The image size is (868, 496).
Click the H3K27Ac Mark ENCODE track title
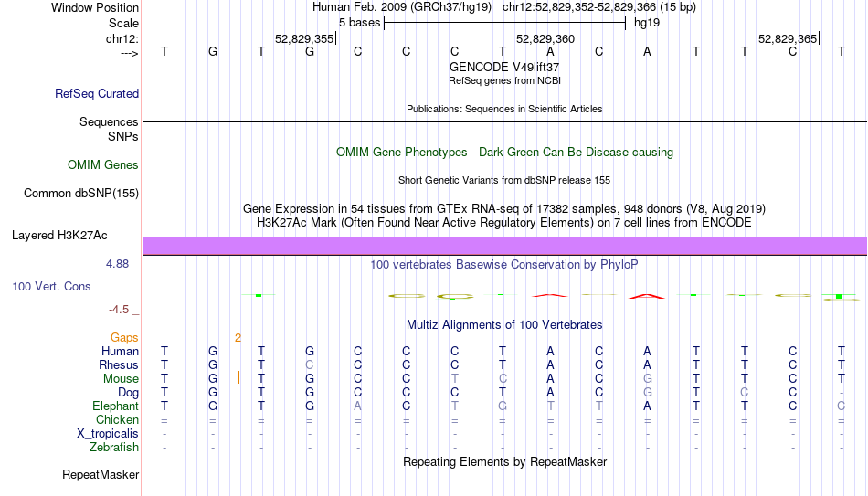click(x=504, y=223)
